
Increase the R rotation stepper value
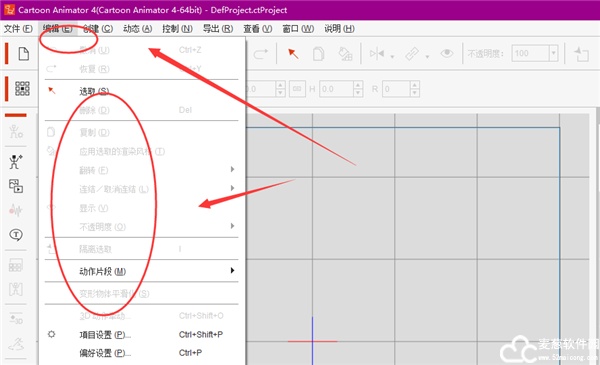tap(415, 85)
